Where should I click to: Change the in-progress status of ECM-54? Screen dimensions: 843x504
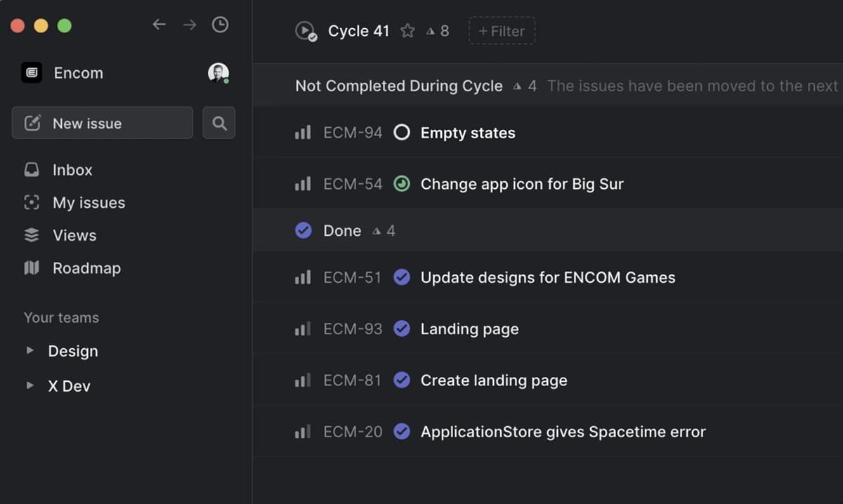point(402,184)
